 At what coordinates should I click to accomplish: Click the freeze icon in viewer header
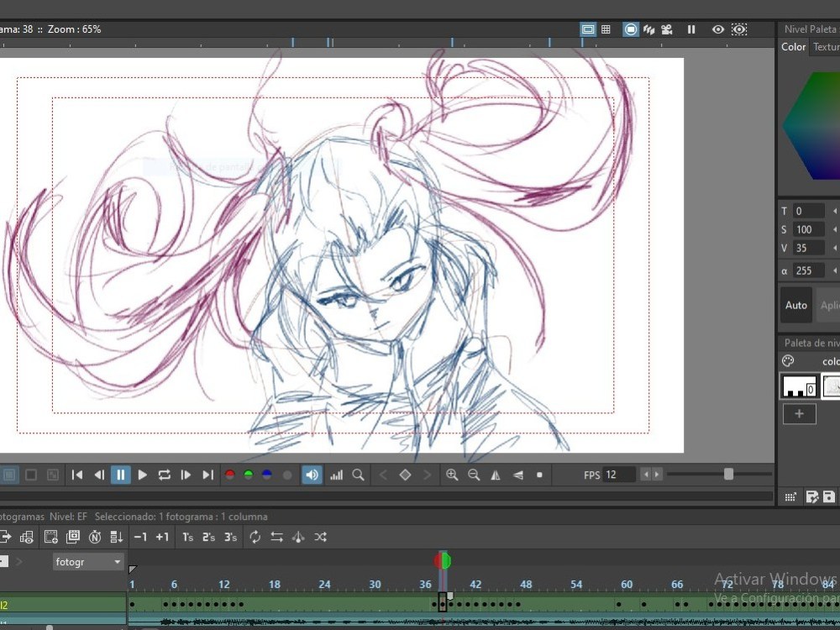(691, 29)
